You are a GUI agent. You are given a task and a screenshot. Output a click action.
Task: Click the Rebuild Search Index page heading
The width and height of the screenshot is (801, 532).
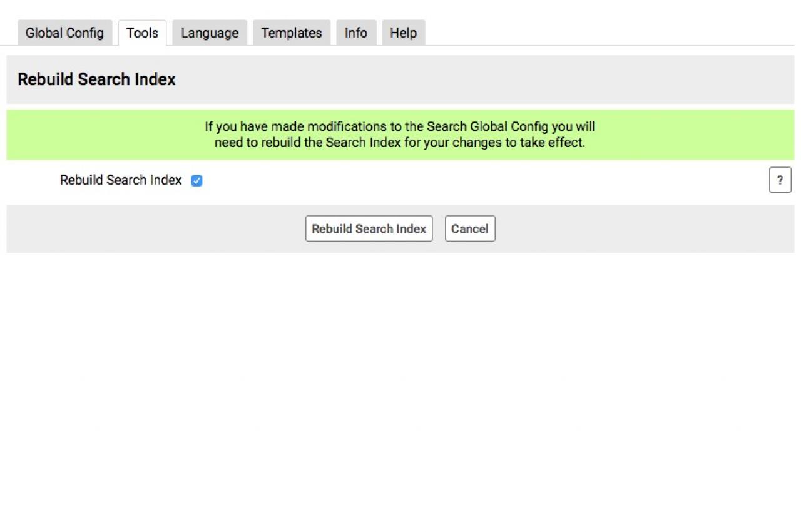(96, 79)
